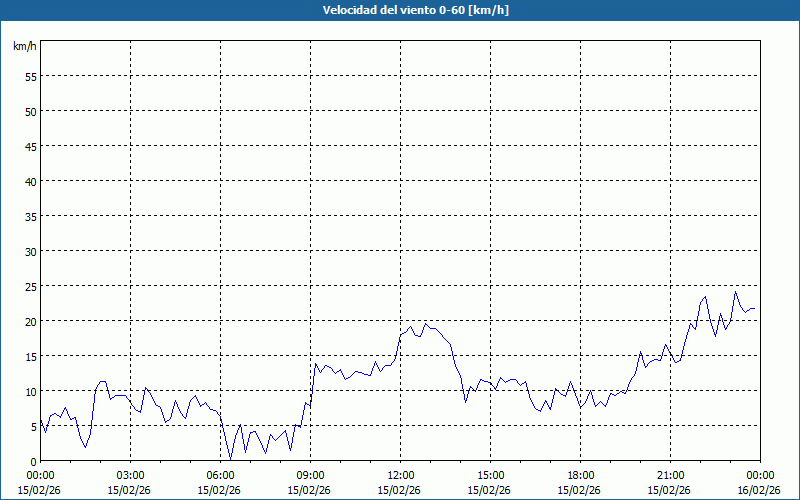Select the 12:00 time label
The height and width of the screenshot is (500, 800).
400,475
